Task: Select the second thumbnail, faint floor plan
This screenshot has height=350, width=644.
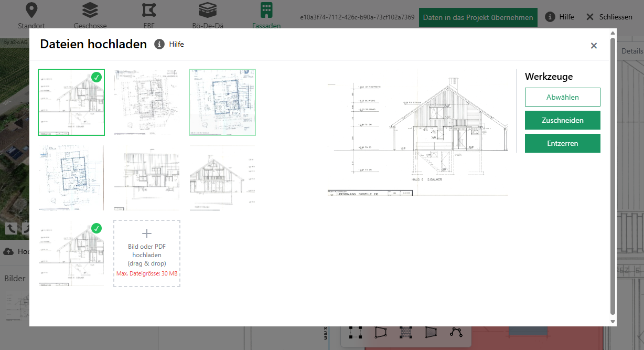Action: coord(147,102)
